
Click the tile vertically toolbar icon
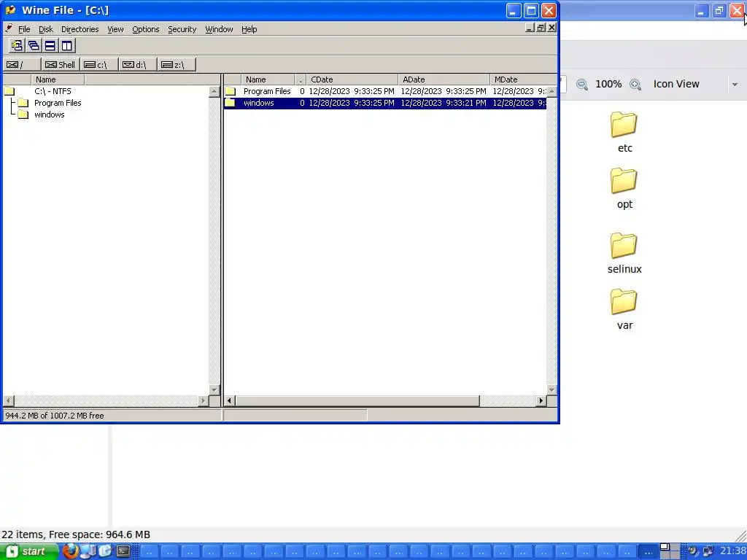pyautogui.click(x=66, y=46)
